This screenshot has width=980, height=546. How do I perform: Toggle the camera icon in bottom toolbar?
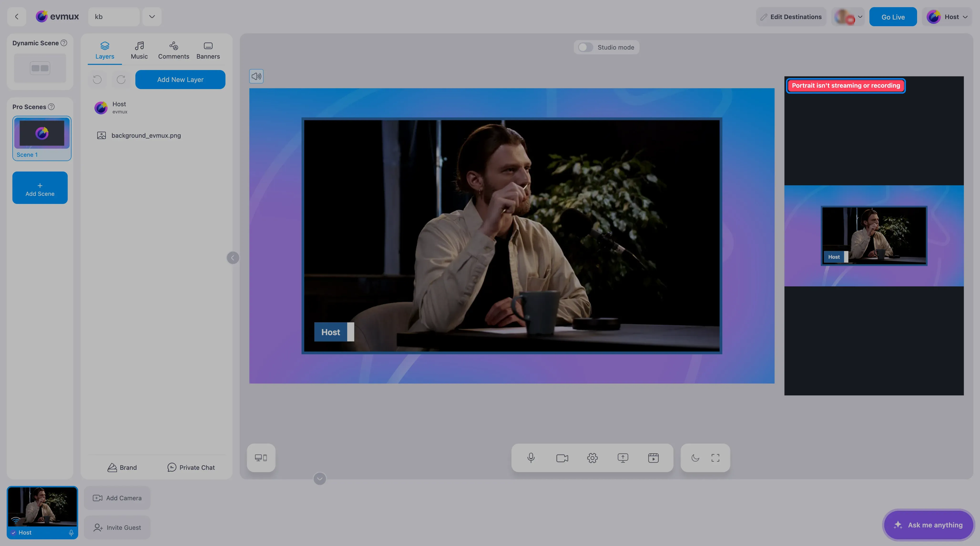click(x=562, y=458)
